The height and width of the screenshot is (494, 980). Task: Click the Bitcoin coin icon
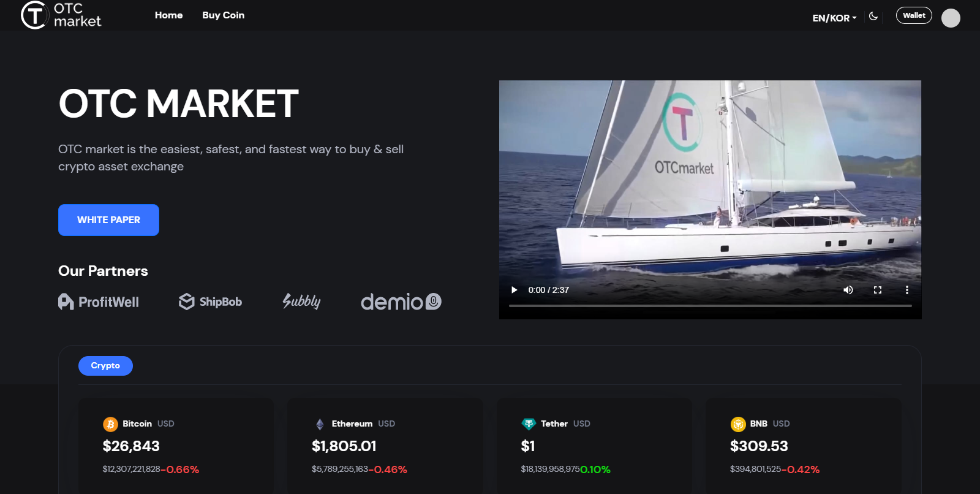click(x=110, y=424)
